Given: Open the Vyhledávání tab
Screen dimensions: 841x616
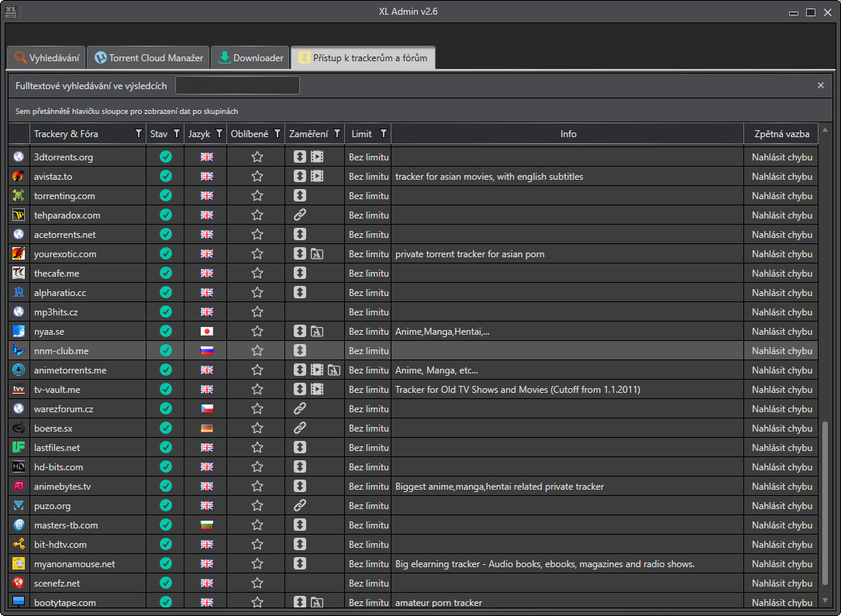Looking at the screenshot, I should [47, 58].
